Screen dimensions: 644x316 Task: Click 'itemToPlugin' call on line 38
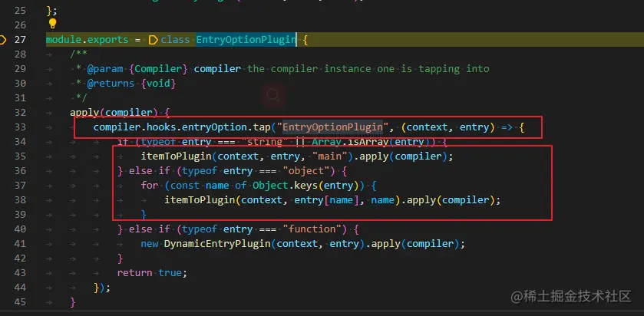[x=200, y=200]
